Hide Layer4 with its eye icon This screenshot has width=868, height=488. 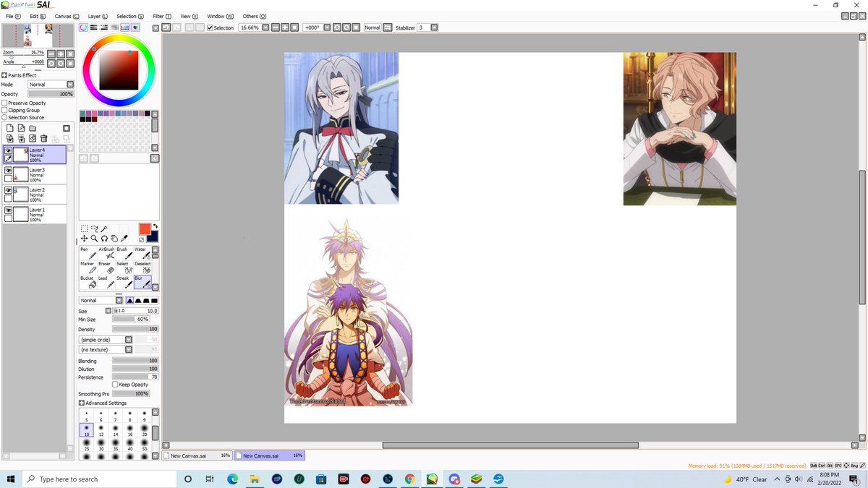point(9,151)
